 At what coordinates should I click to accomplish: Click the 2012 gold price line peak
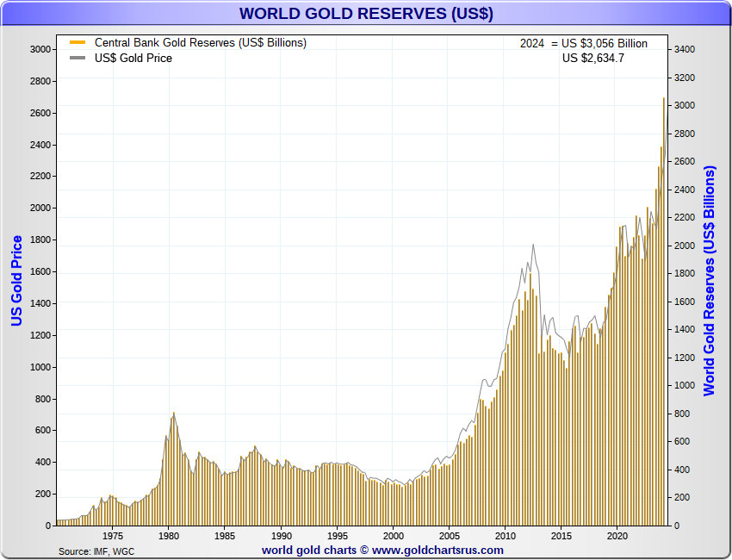[x=533, y=245]
